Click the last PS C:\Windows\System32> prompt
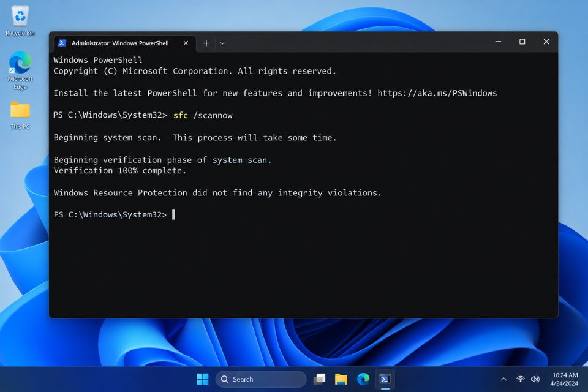This screenshot has height=392, width=588. [x=110, y=214]
